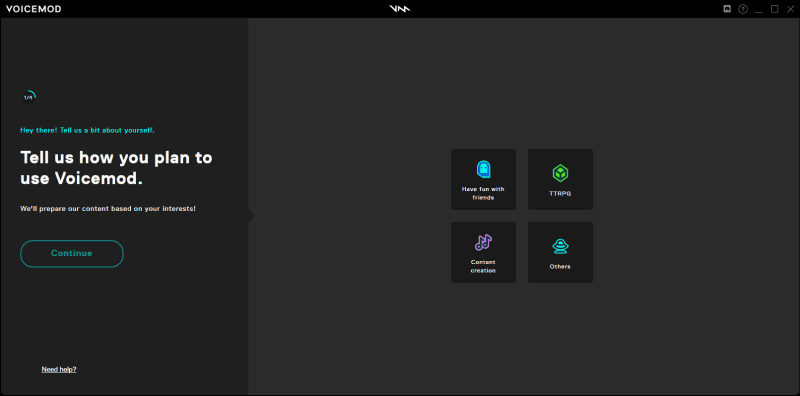Maximize the Voicemod window

774,9
